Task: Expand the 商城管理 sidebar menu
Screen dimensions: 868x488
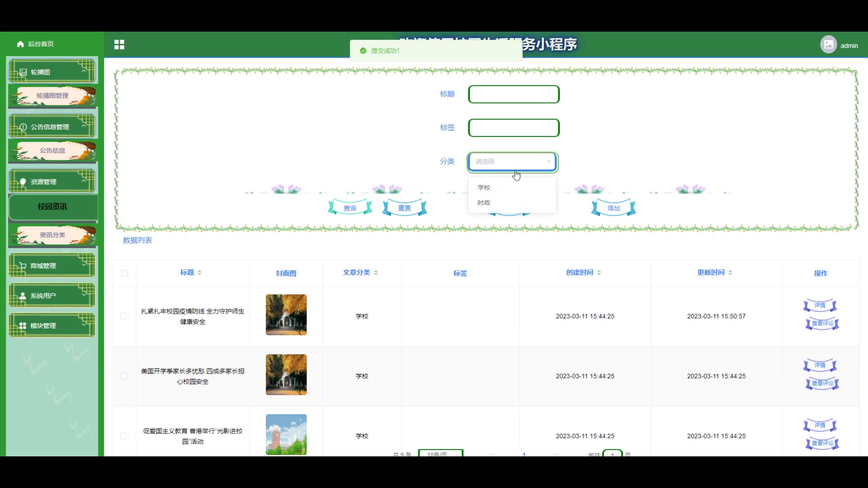Action: tap(52, 266)
